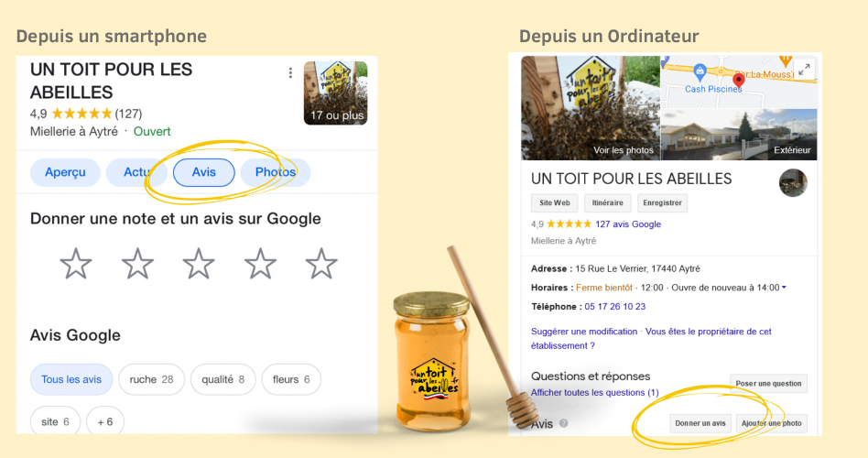Rate with the fifth empty star

(x=321, y=264)
